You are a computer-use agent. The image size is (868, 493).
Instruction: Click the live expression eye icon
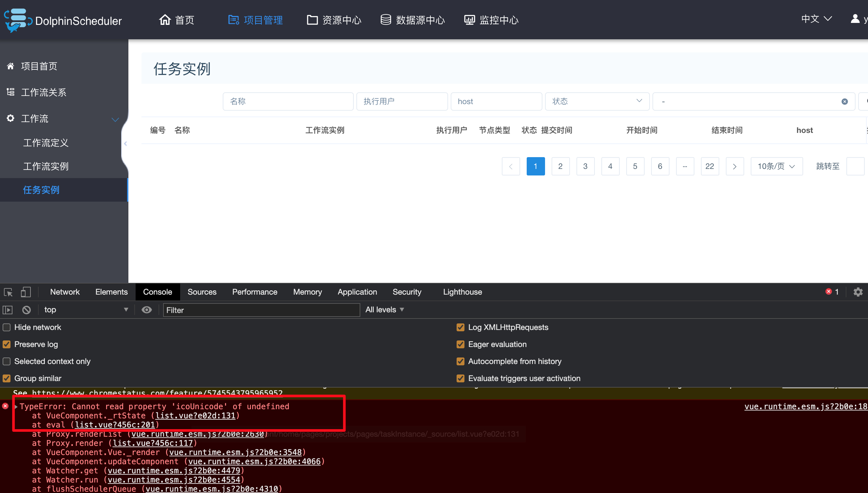147,310
